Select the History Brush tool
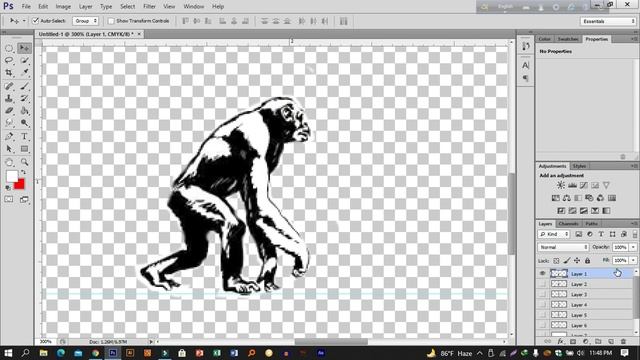 (x=24, y=98)
